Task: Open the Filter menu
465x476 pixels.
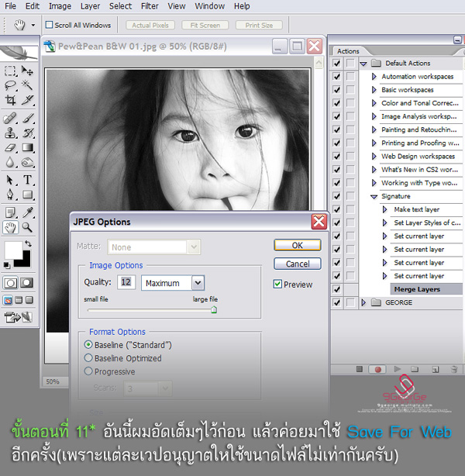Action: [150, 6]
